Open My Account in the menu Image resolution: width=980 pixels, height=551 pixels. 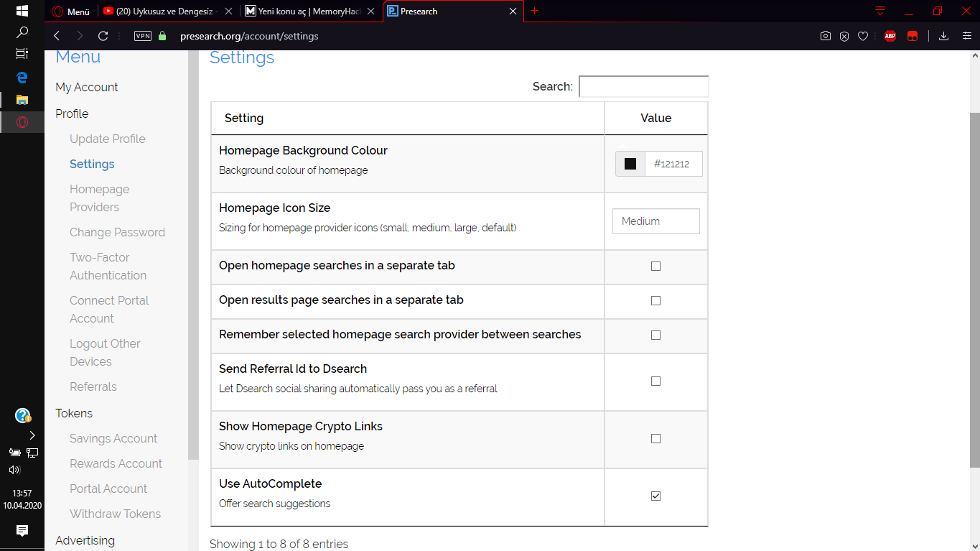87,87
